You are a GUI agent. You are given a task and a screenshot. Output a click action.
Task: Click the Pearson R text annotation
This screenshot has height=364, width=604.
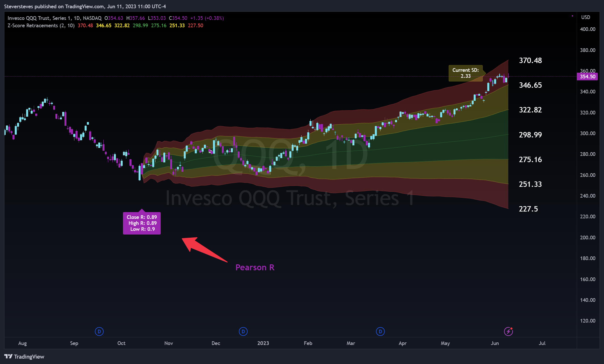point(255,267)
